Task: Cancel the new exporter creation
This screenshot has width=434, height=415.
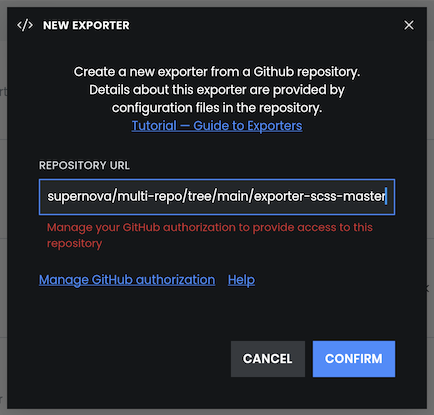Action: click(268, 359)
